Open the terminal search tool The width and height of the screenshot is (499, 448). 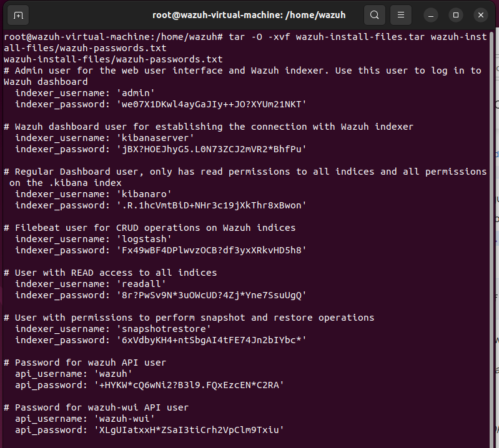click(x=375, y=15)
